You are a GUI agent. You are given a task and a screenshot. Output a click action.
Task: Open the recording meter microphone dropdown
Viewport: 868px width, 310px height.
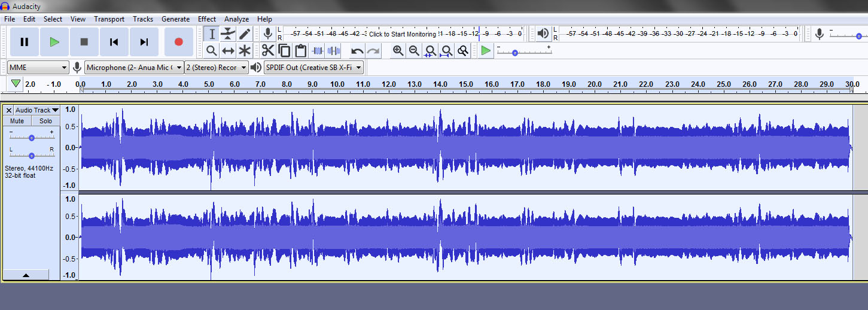268,34
